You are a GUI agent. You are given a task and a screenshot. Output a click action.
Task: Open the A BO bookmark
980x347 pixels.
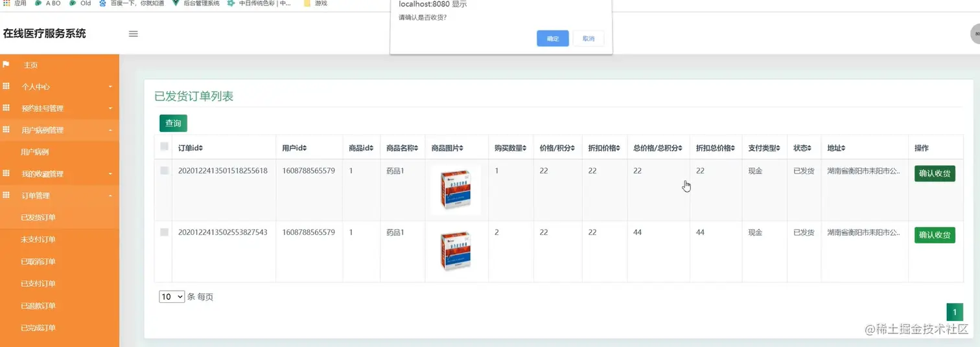click(x=48, y=3)
